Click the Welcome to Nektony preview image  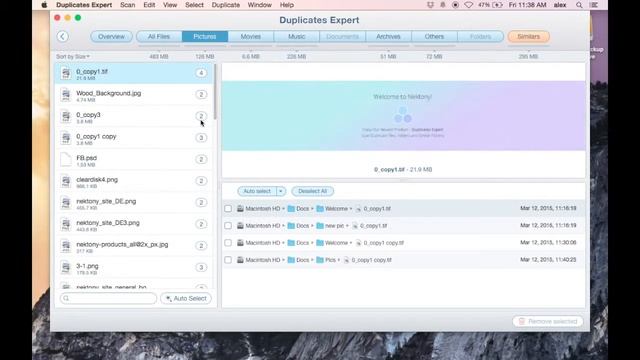coord(403,116)
